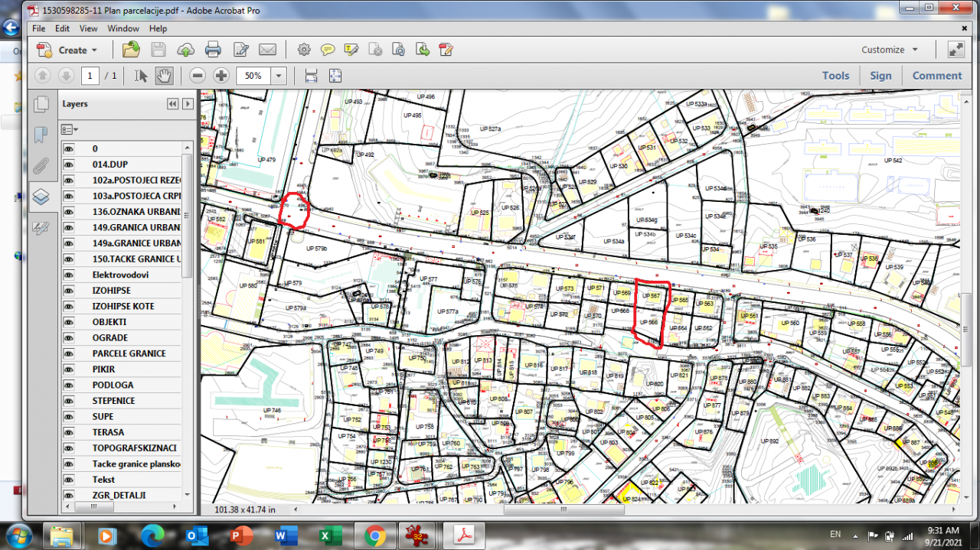Open the Attachments paperclip panel

click(41, 166)
